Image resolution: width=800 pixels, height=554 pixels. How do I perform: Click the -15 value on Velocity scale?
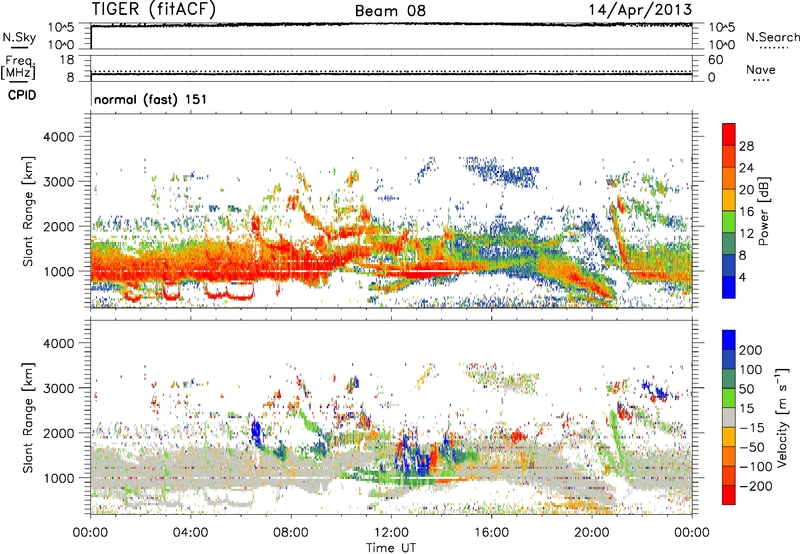click(x=752, y=428)
